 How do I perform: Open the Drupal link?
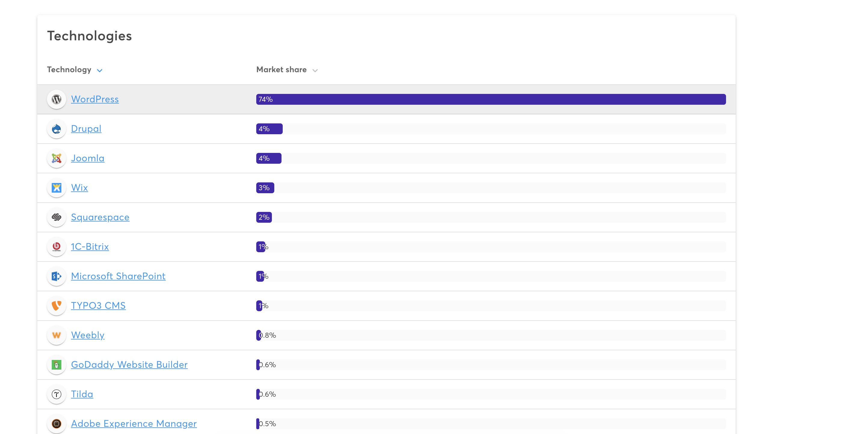click(86, 129)
